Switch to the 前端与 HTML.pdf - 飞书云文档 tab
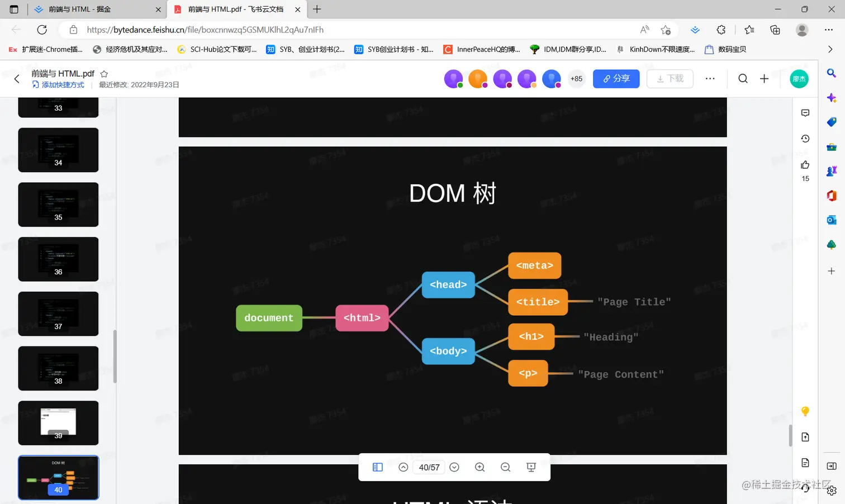This screenshot has height=504, width=845. coord(236,9)
